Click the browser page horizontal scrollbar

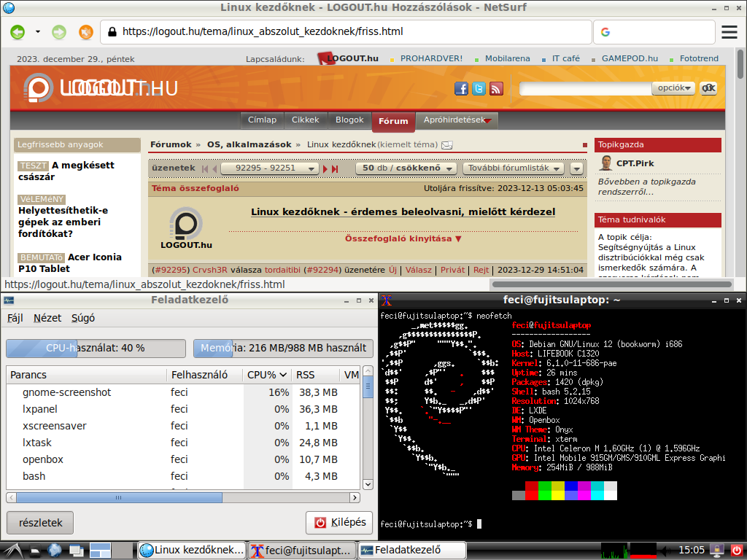pyautogui.click(x=612, y=284)
